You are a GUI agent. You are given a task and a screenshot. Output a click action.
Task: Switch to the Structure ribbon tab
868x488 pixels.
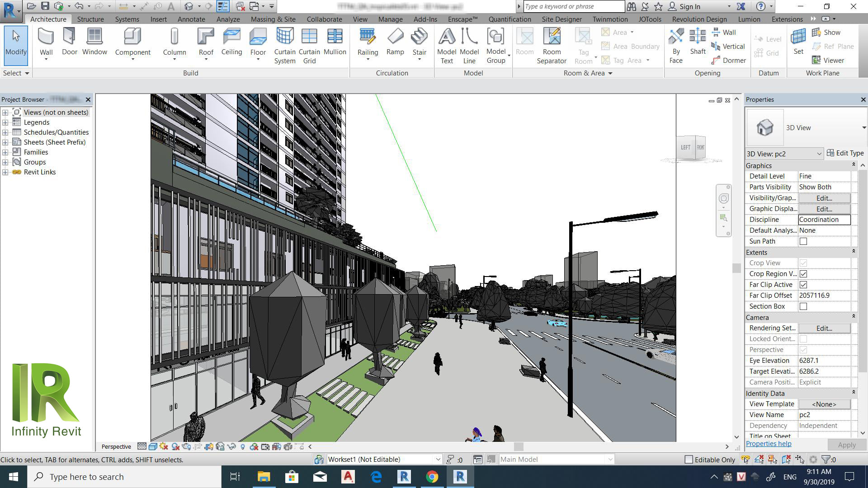[90, 19]
